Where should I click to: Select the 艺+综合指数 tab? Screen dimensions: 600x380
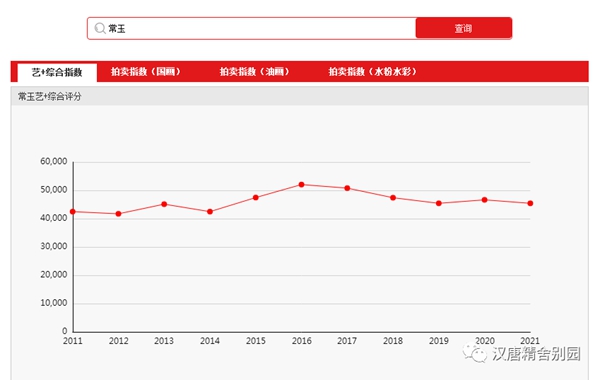pos(57,72)
